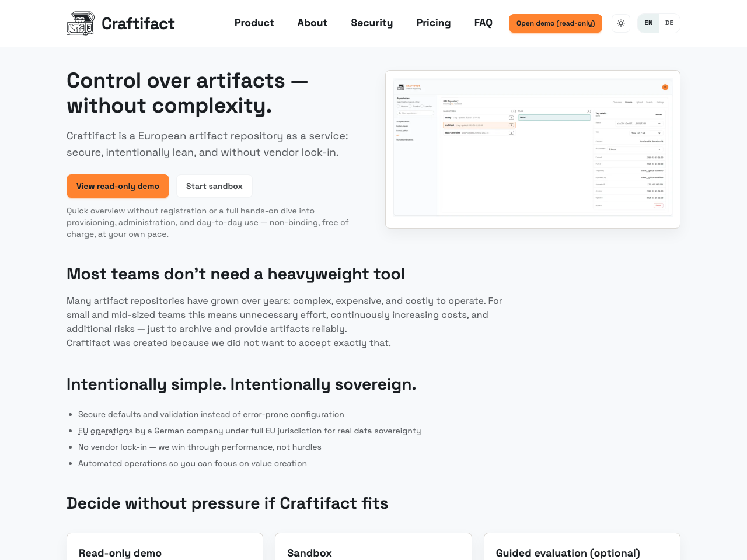This screenshot has height=560, width=747.
Task: Check the Inactive repositories checkbox
Action: click(422, 106)
